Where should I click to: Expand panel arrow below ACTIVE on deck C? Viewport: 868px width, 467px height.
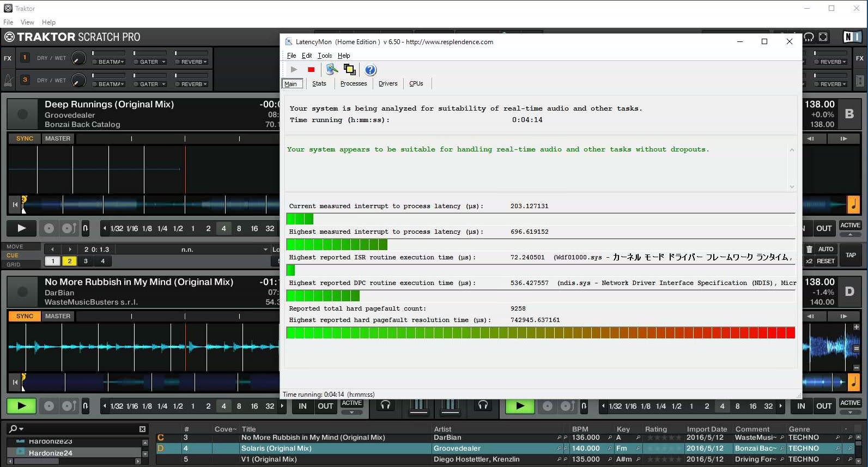click(351, 413)
